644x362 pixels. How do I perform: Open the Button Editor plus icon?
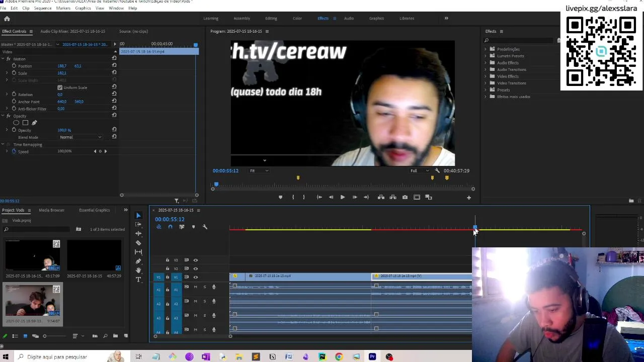pos(469,198)
